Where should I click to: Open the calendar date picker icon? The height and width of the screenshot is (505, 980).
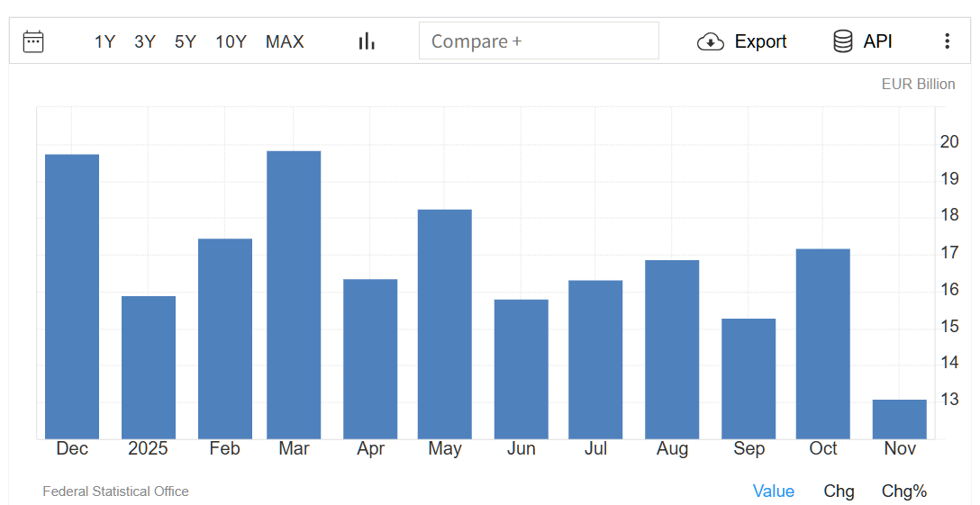pyautogui.click(x=33, y=41)
